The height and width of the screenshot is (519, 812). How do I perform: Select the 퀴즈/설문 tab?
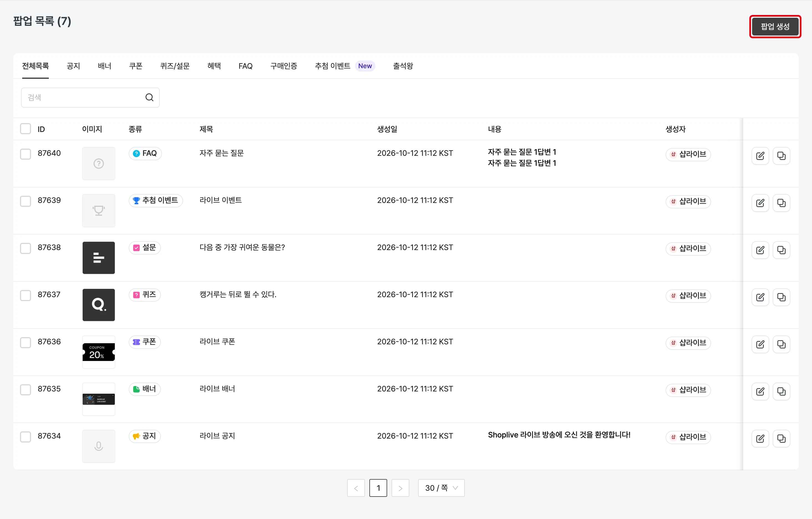175,66
